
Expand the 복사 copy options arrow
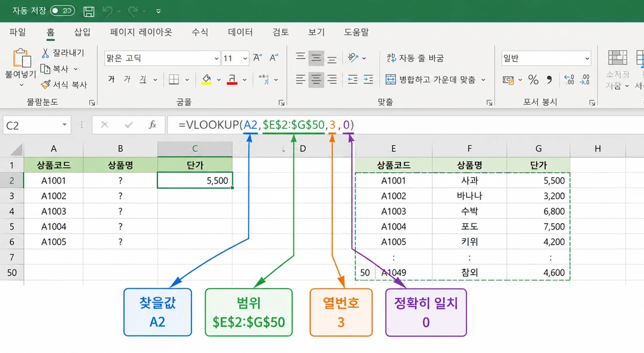[x=76, y=69]
